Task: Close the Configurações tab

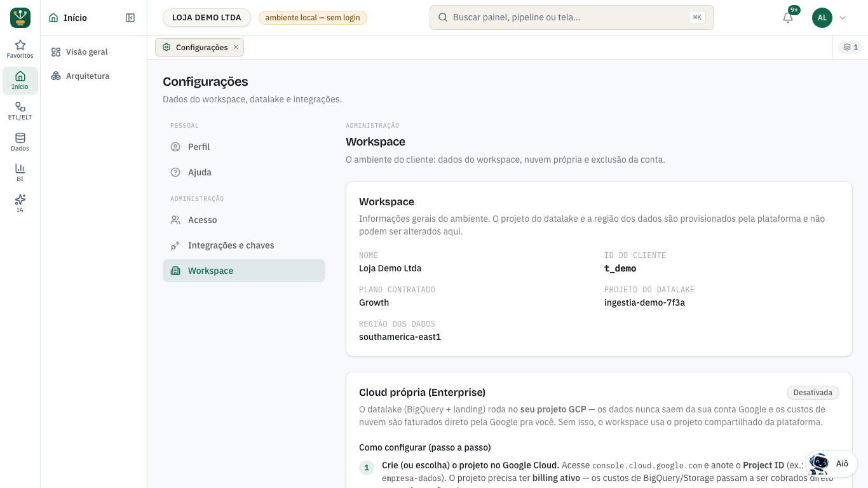Action: click(x=236, y=47)
